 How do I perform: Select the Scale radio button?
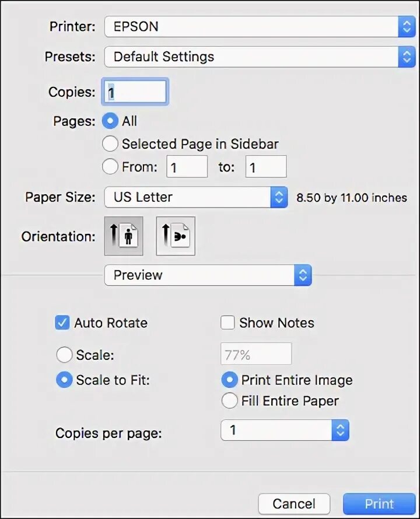pyautogui.click(x=64, y=355)
